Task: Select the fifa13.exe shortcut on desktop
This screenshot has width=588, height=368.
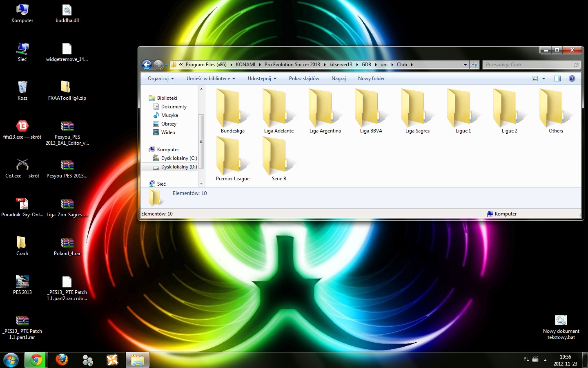Action: click(22, 129)
